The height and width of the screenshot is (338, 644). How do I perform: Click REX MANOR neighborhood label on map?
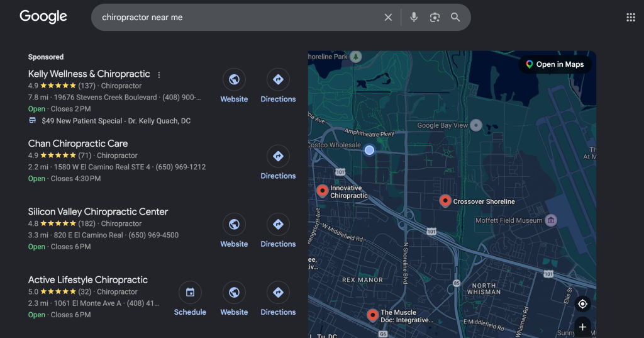click(x=362, y=280)
